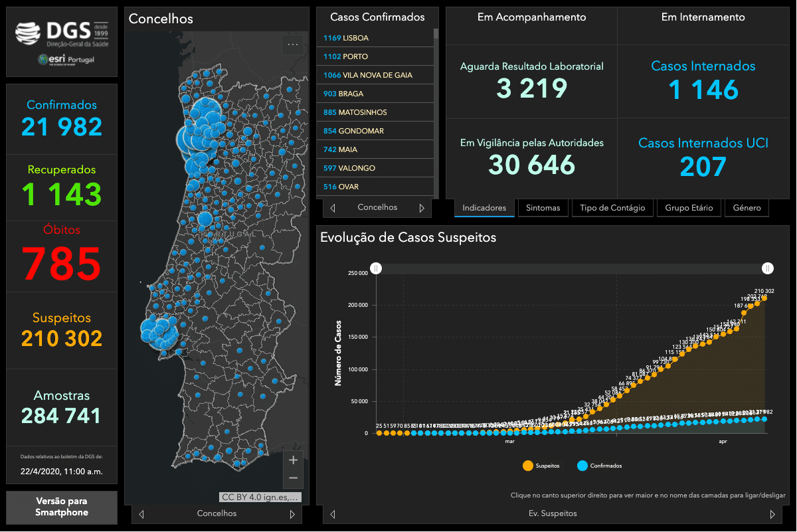Click right arrow below the Concelhos map

point(292,513)
